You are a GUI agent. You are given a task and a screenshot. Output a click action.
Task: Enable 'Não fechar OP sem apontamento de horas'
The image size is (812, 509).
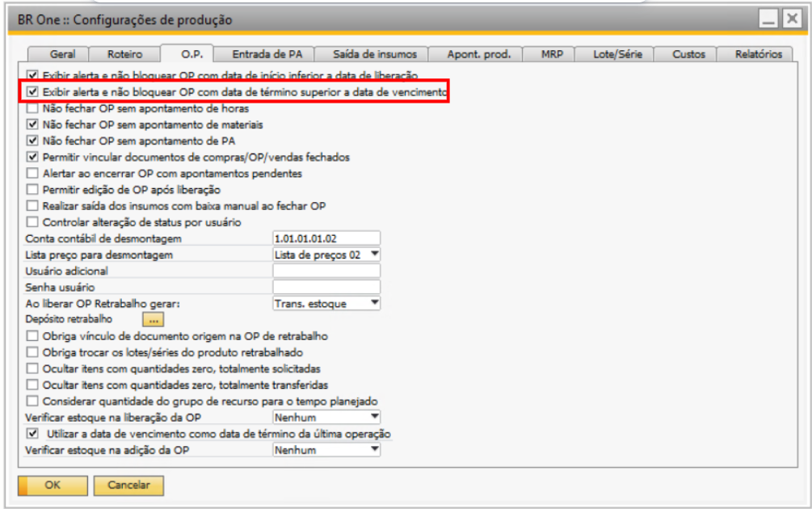[x=32, y=108]
